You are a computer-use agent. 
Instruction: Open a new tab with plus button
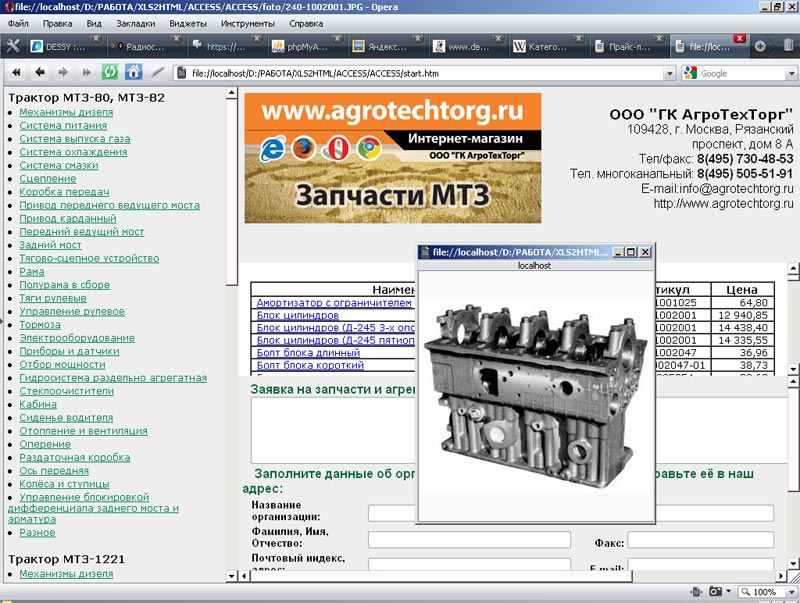[x=760, y=46]
